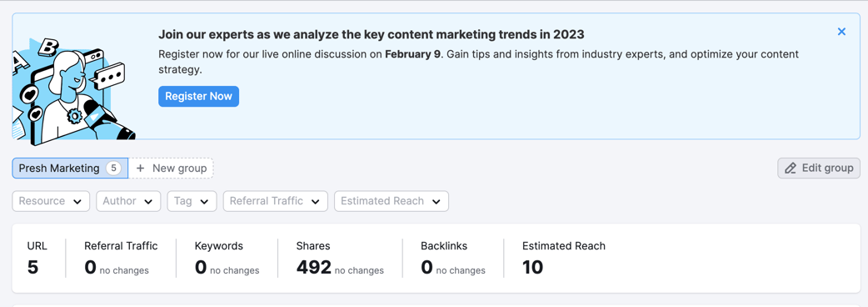Click the 5 count badge on Presh Marketing

113,168
